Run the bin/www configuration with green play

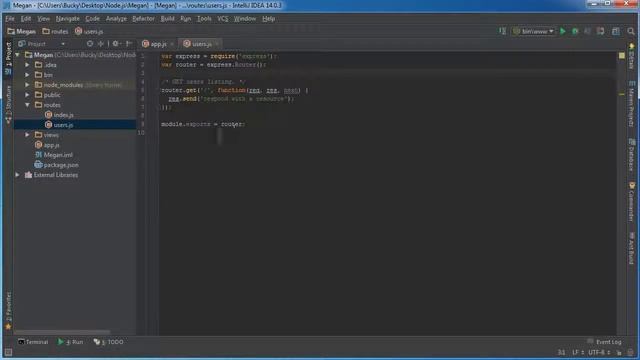pos(563,31)
